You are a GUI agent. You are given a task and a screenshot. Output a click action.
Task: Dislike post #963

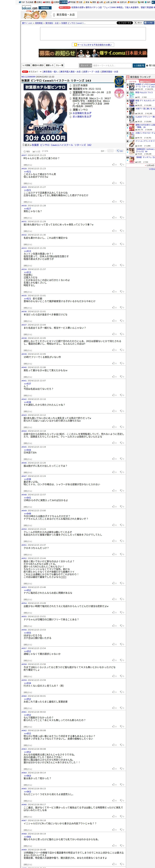[122, 769]
